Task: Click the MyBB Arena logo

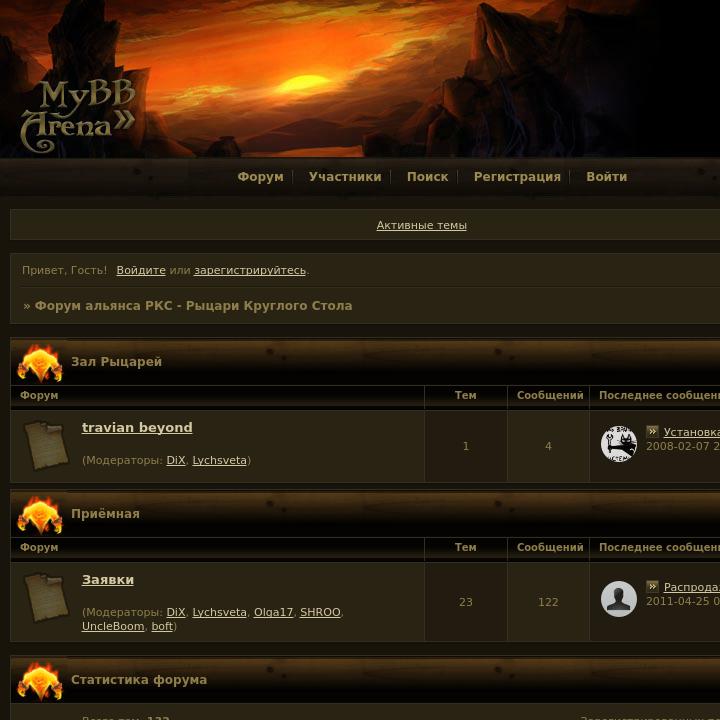Action: pyautogui.click(x=78, y=116)
